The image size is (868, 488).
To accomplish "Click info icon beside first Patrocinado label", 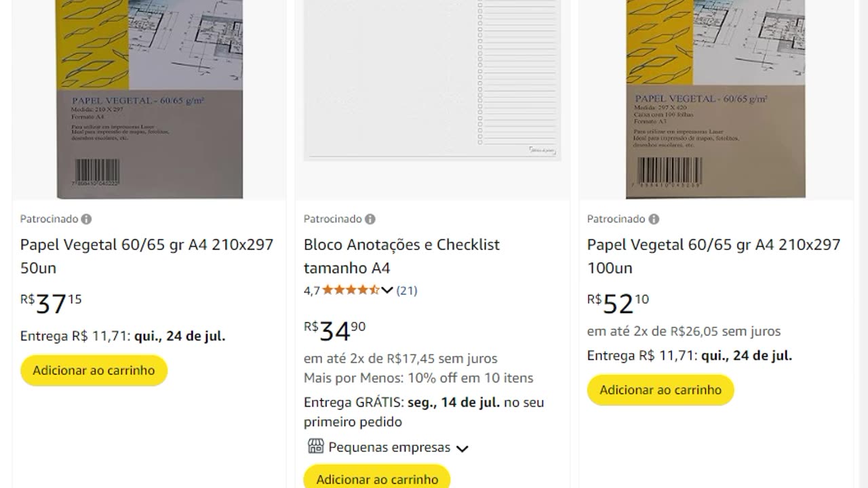I will pyautogui.click(x=86, y=219).
